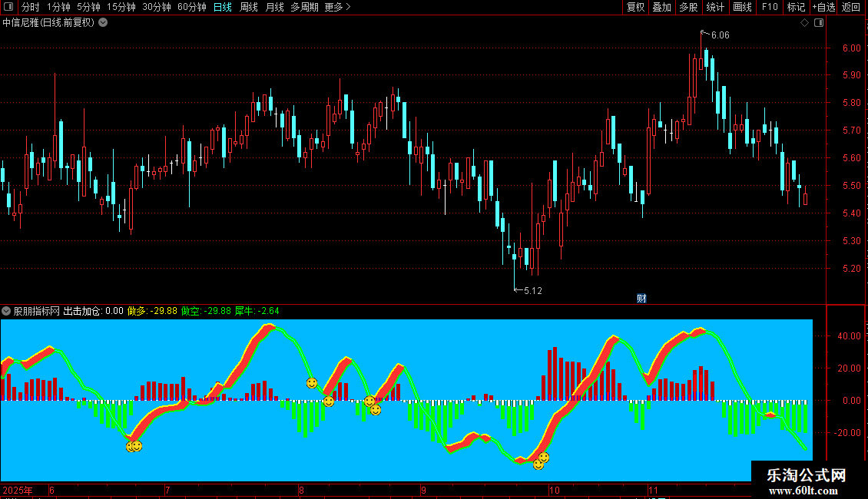Select the 60分钟 period
The width and height of the screenshot is (868, 499).
click(191, 7)
